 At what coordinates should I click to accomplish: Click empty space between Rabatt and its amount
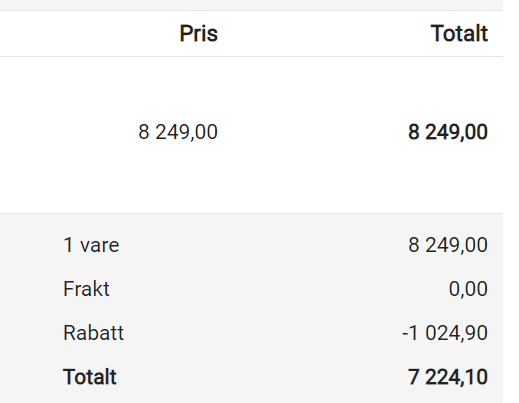(263, 333)
